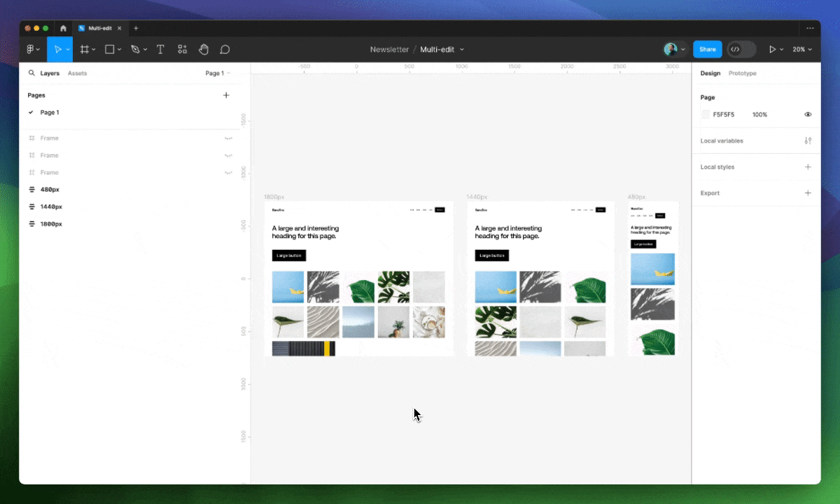Image resolution: width=840 pixels, height=504 pixels.
Task: Select the Rectangle shape tool
Action: (109, 50)
